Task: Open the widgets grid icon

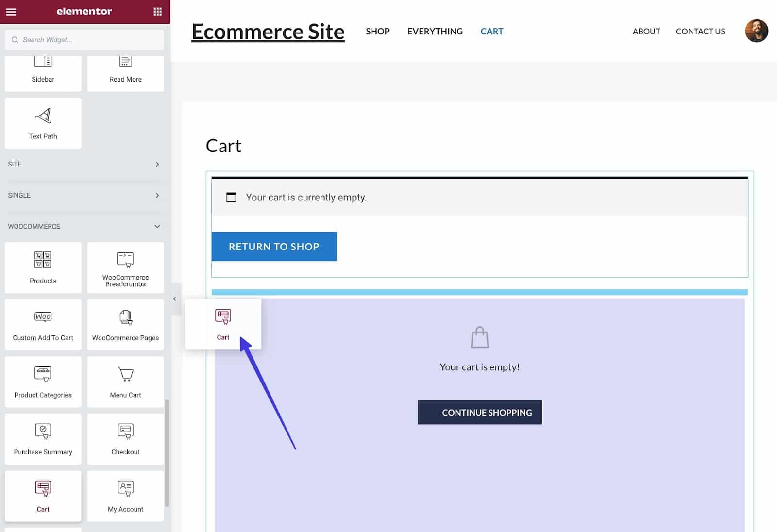Action: (x=157, y=12)
